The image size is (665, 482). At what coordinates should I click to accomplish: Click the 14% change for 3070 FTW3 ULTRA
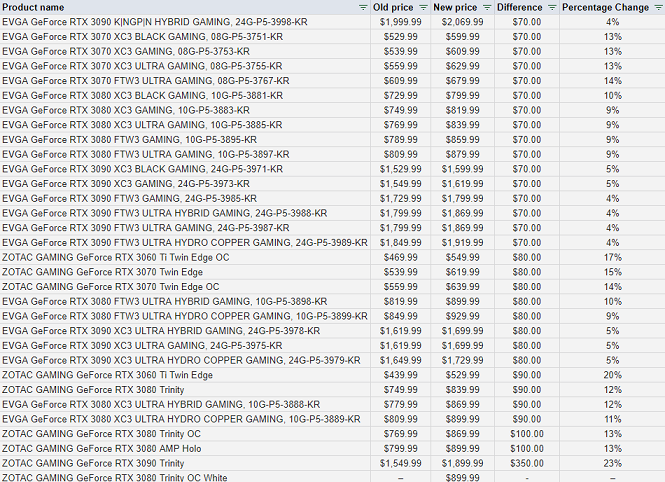612,81
